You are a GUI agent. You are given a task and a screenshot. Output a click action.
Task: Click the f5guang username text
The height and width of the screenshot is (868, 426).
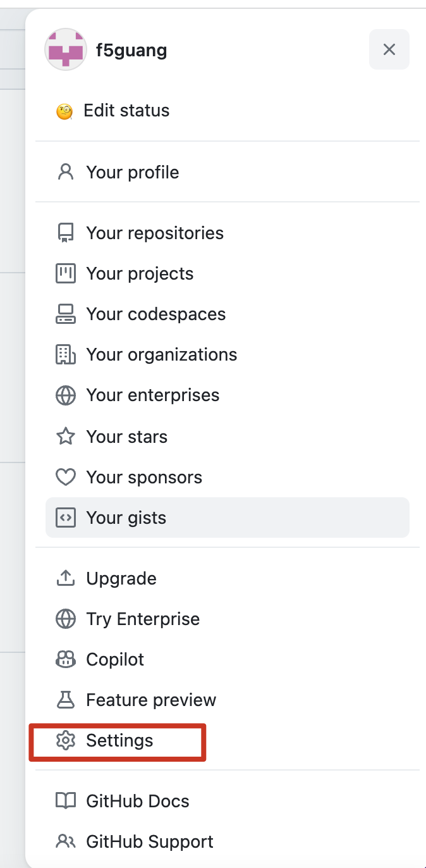pos(131,50)
